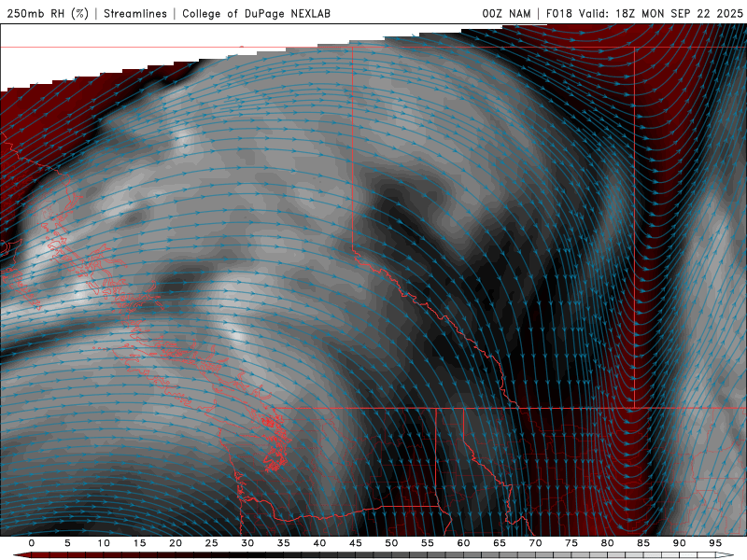Click the colorbar label "65"
747x560 pixels.
(x=500, y=543)
